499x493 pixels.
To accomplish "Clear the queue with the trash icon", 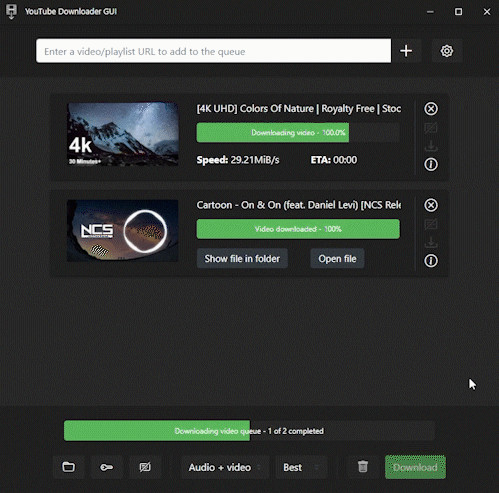I will [363, 467].
